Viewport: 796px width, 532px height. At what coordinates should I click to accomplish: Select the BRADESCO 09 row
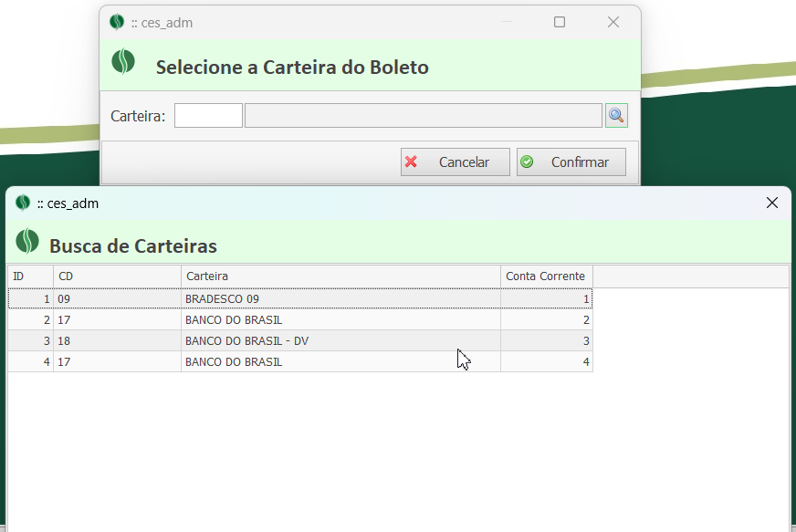[x=300, y=298]
